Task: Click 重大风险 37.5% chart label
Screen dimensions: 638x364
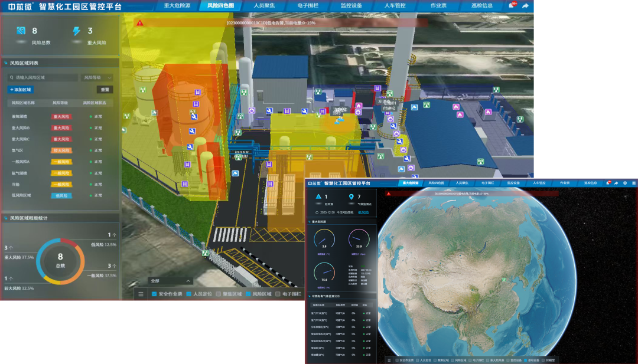Action: coord(19,257)
